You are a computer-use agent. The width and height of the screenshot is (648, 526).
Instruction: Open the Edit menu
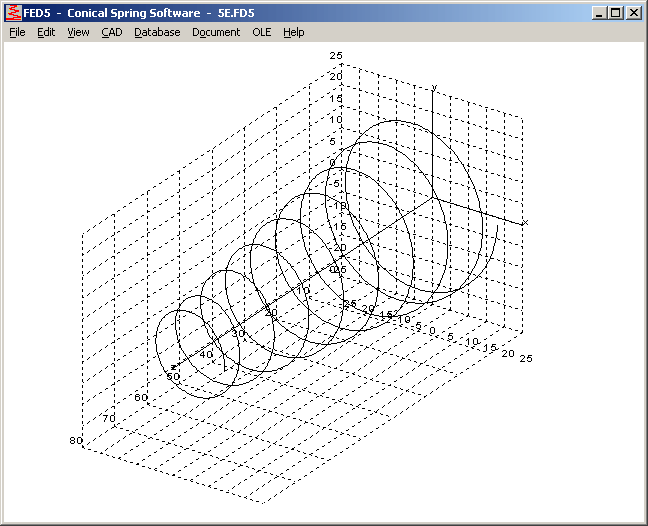46,32
